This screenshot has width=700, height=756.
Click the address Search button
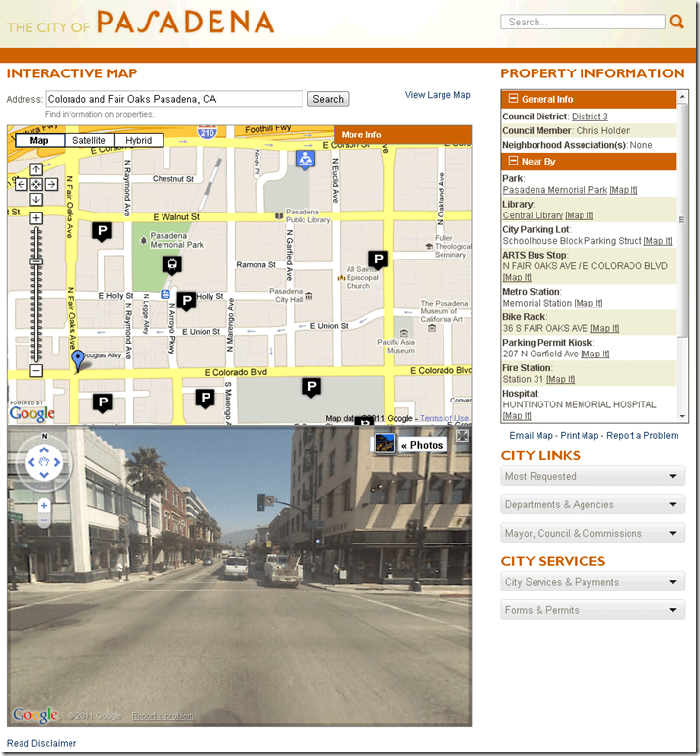(x=328, y=99)
